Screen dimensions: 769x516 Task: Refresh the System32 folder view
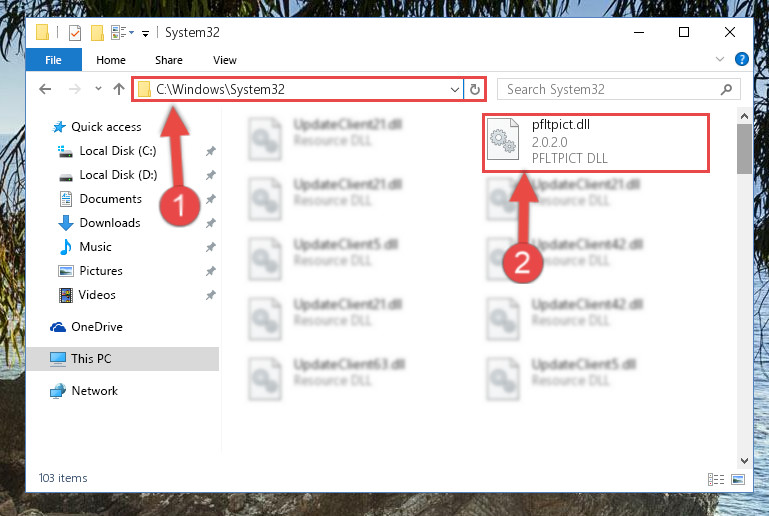[474, 89]
